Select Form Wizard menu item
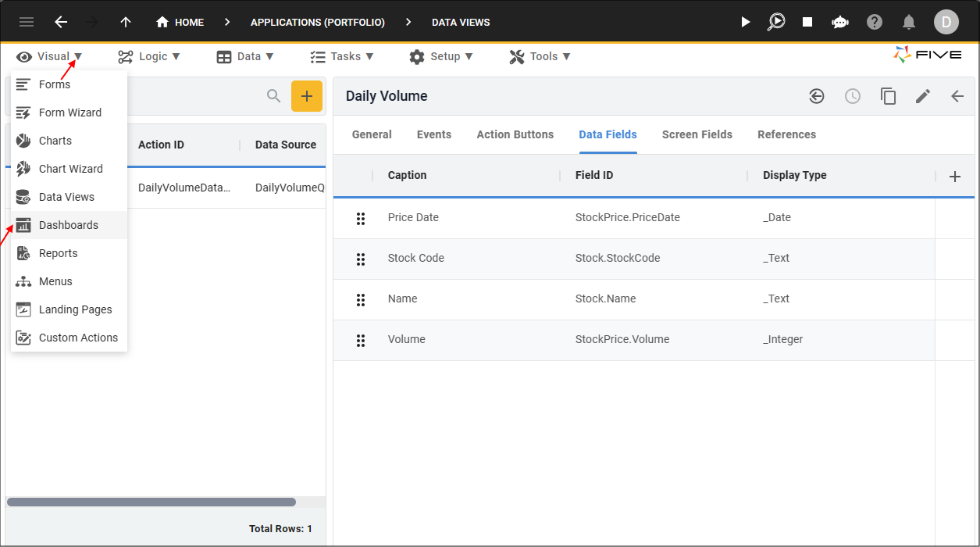 69,113
